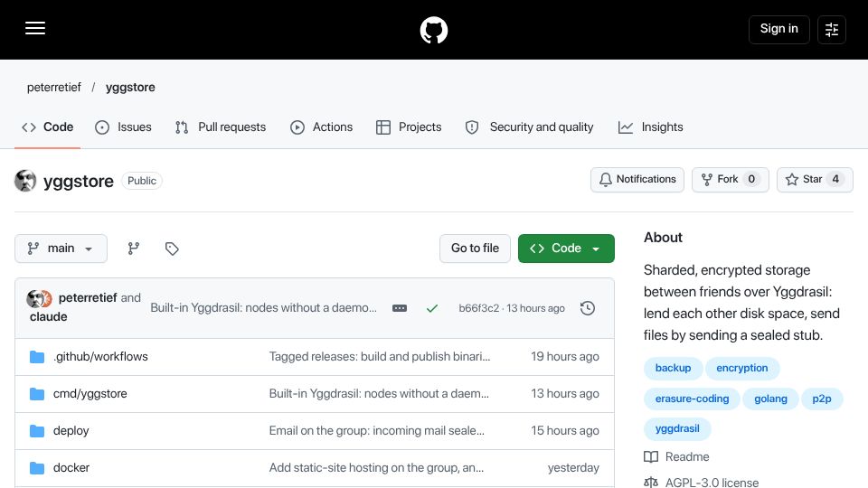Open the latest commit message Built-in Yggdrasil
Image resolution: width=868 pixels, height=488 pixels.
click(263, 307)
